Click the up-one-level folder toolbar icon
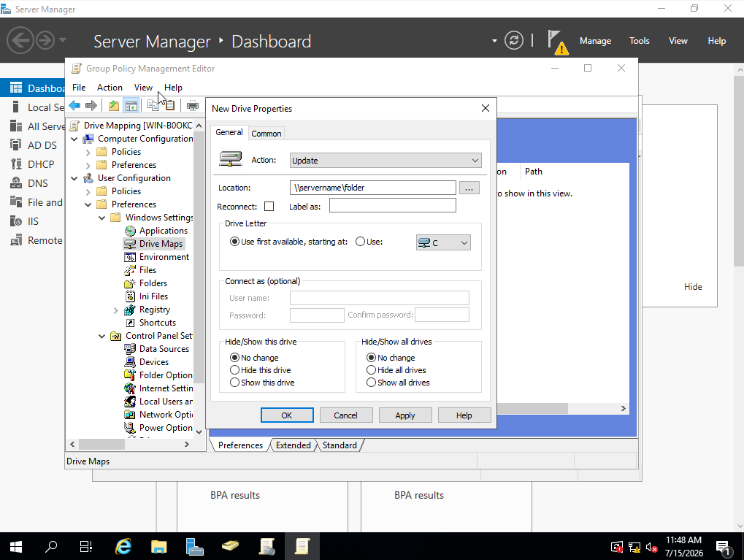The image size is (744, 560). 114,105
